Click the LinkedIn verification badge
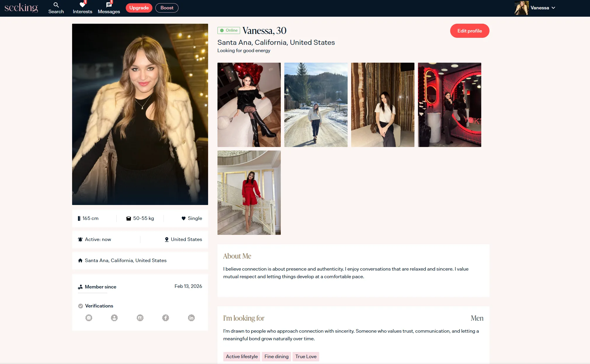Image resolution: width=590 pixels, height=364 pixels. pyautogui.click(x=191, y=318)
